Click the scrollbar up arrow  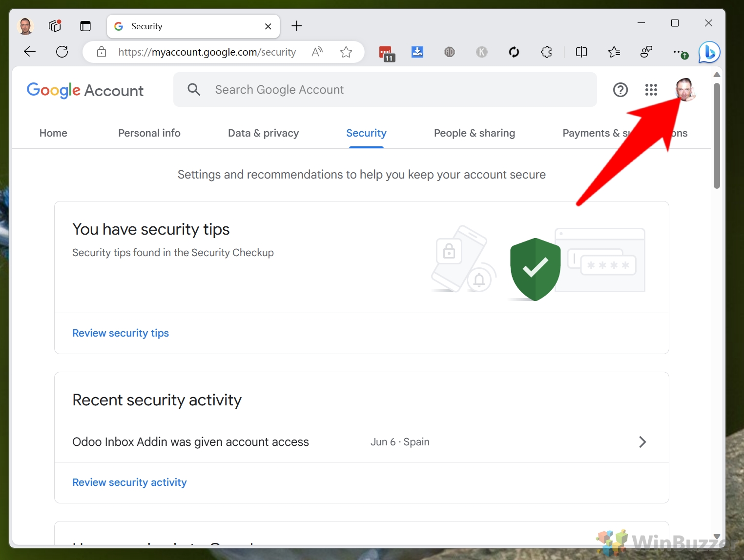pyautogui.click(x=717, y=75)
